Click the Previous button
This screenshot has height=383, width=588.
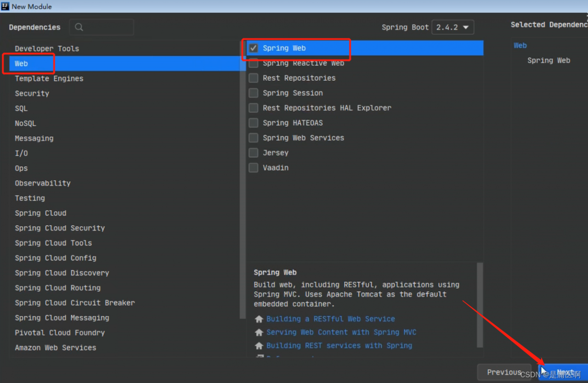click(504, 372)
